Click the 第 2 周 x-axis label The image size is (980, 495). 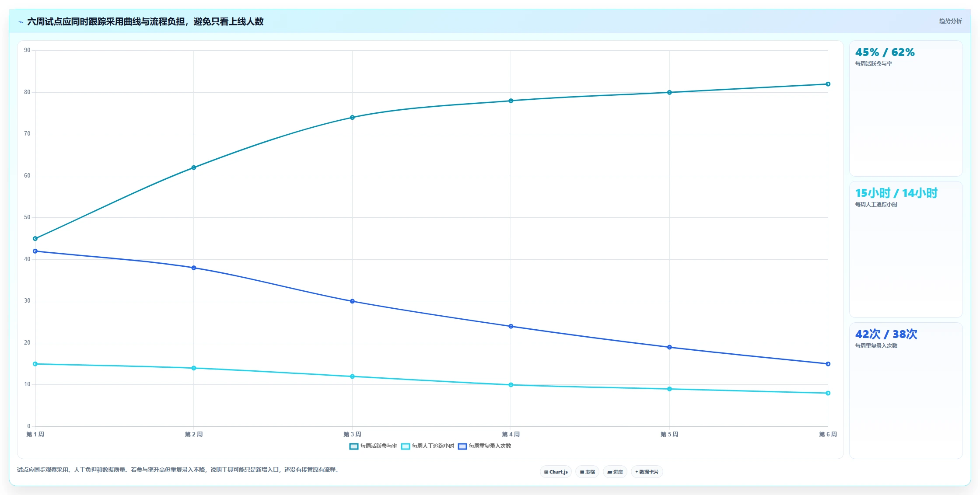(x=194, y=434)
